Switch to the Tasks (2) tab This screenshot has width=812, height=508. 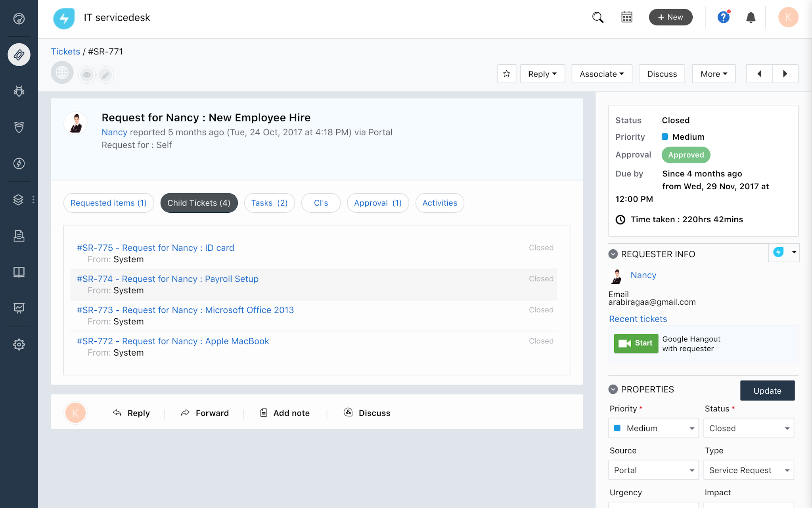coord(269,203)
